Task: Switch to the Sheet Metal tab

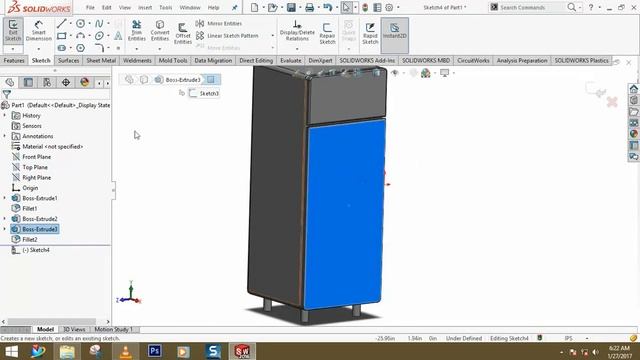Action: (x=101, y=60)
